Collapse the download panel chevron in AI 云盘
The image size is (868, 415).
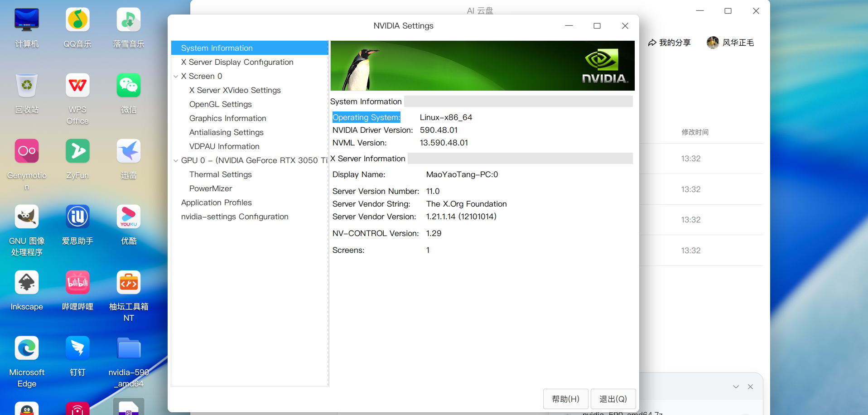(736, 387)
